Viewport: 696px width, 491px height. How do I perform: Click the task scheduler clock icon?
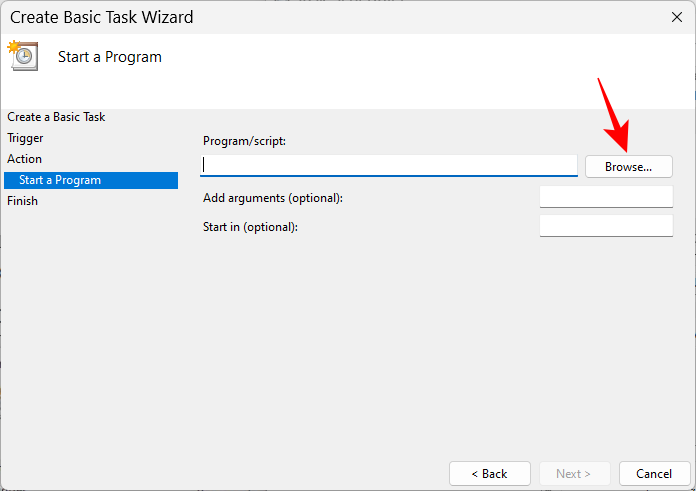click(x=23, y=56)
